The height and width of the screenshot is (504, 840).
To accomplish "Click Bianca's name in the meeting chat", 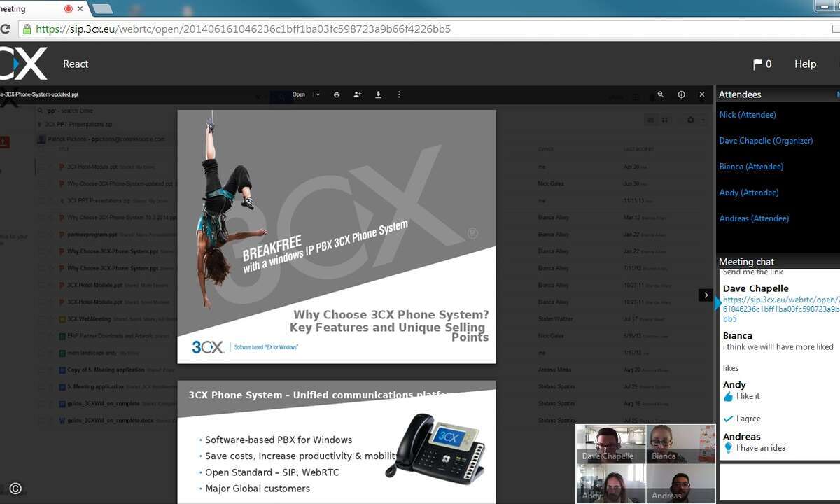I will [x=738, y=336].
